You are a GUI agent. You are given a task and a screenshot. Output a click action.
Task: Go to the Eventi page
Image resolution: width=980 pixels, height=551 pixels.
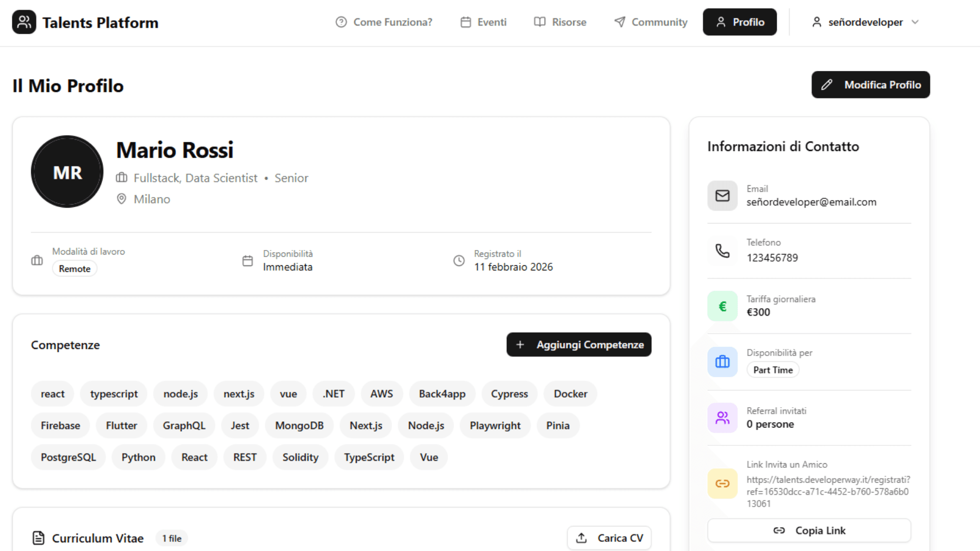click(483, 22)
